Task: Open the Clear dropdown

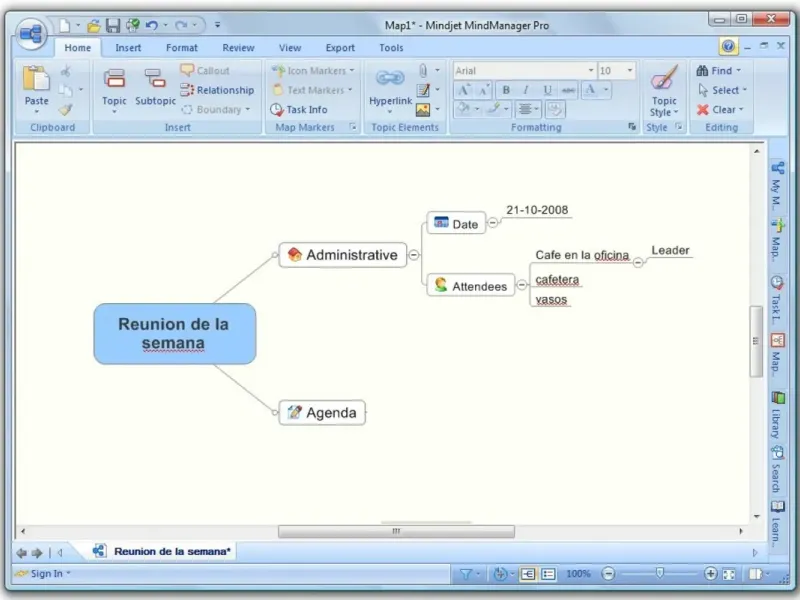Action: 720,109
